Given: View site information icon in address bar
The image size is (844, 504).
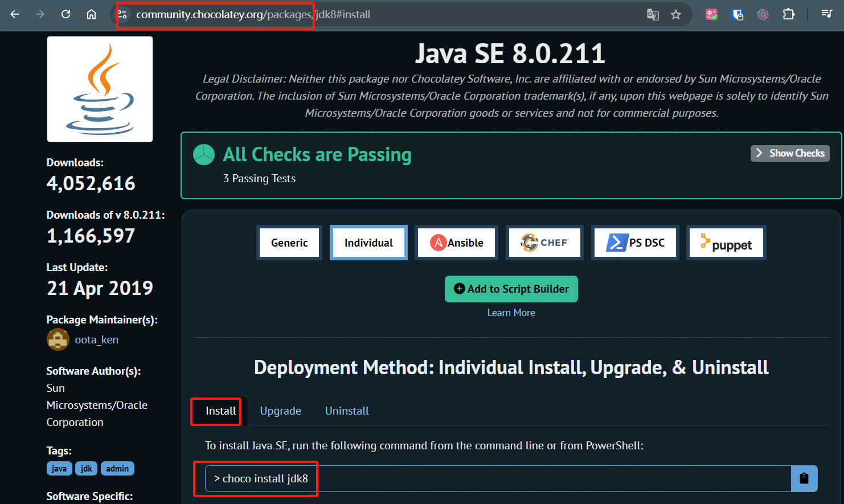Looking at the screenshot, I should (122, 14).
